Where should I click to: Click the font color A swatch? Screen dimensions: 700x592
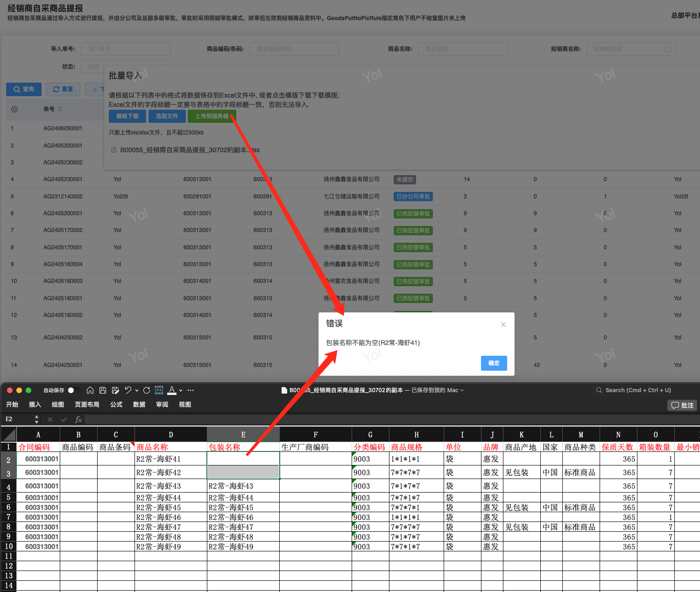[x=172, y=390]
